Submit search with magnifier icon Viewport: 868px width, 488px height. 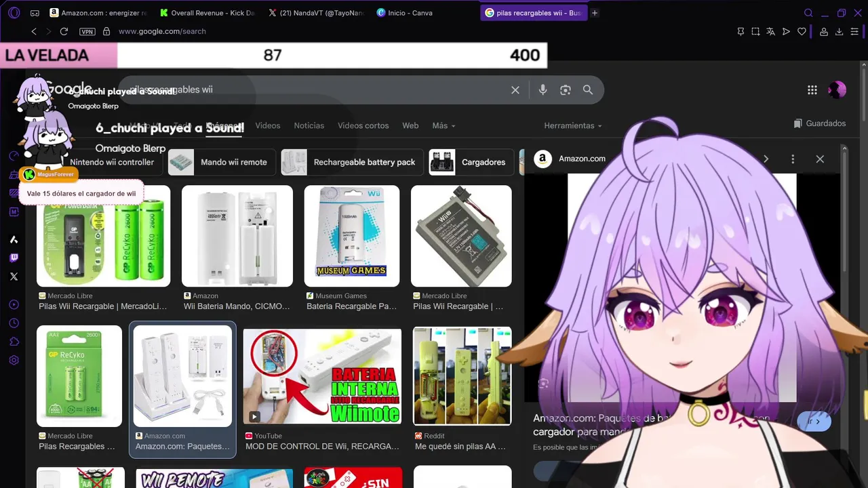[588, 89]
